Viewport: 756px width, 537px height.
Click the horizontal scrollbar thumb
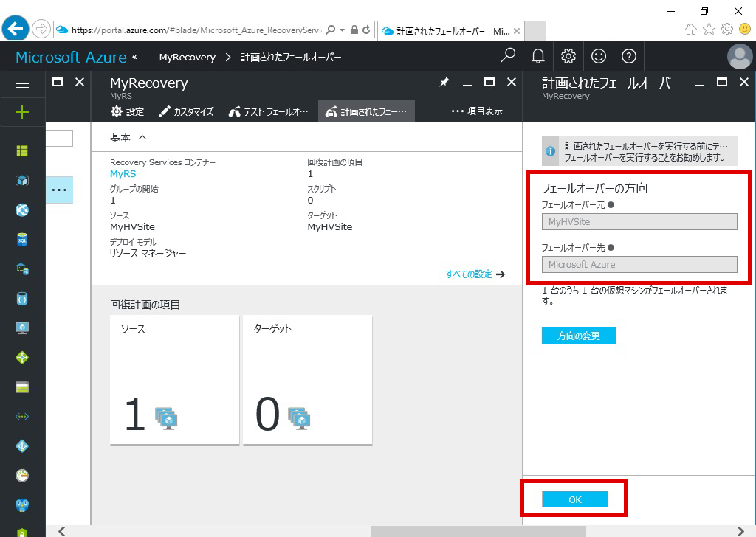coord(478,531)
